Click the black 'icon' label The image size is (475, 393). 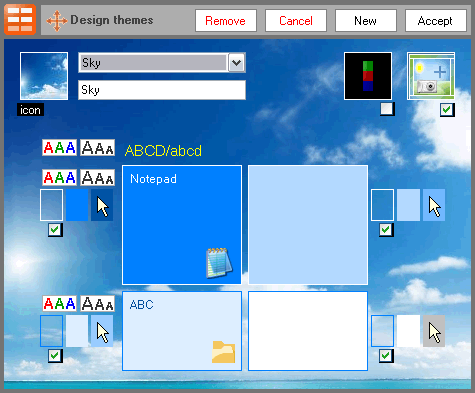point(30,110)
